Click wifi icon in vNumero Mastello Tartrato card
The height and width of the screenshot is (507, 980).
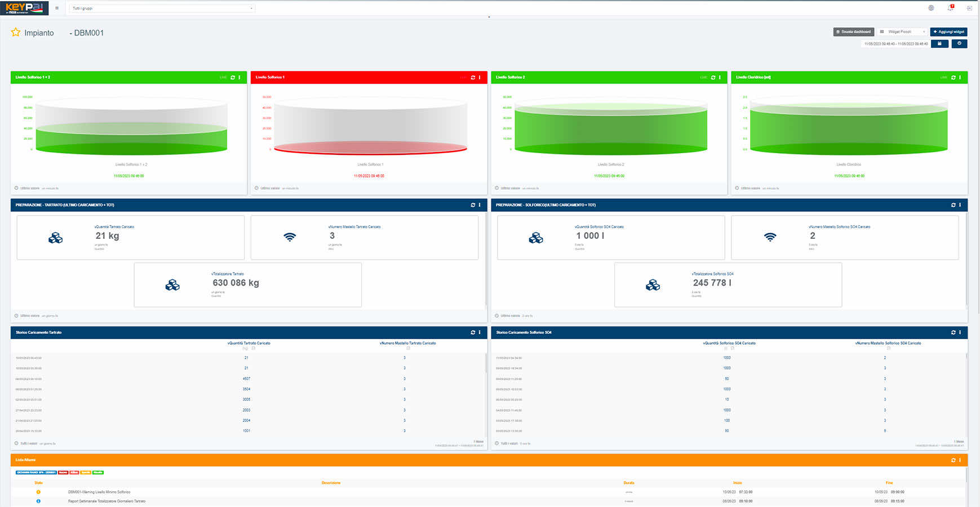[x=290, y=237]
